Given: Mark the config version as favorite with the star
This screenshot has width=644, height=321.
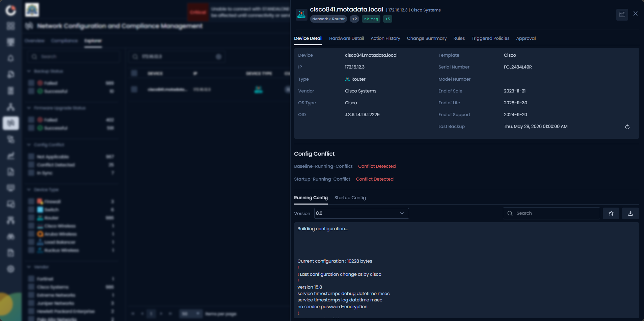Looking at the screenshot, I should click(x=611, y=213).
